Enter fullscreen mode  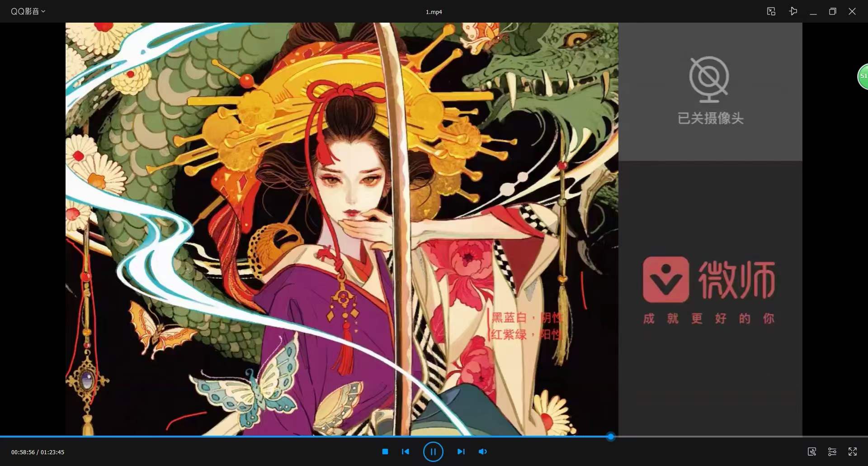pyautogui.click(x=852, y=452)
